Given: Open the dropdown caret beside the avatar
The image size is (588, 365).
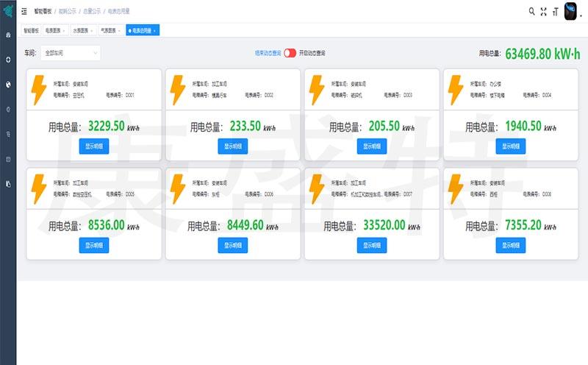Looking at the screenshot, I should click(x=581, y=15).
